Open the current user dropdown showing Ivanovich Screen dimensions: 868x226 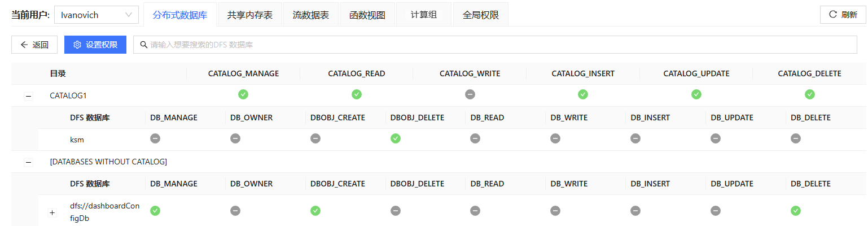click(x=97, y=15)
